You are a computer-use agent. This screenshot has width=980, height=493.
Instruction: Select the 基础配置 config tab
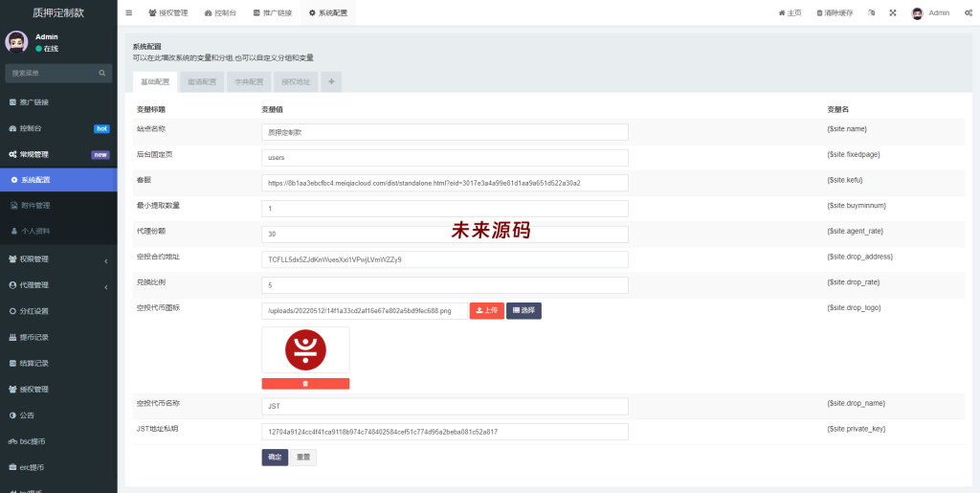coord(155,82)
